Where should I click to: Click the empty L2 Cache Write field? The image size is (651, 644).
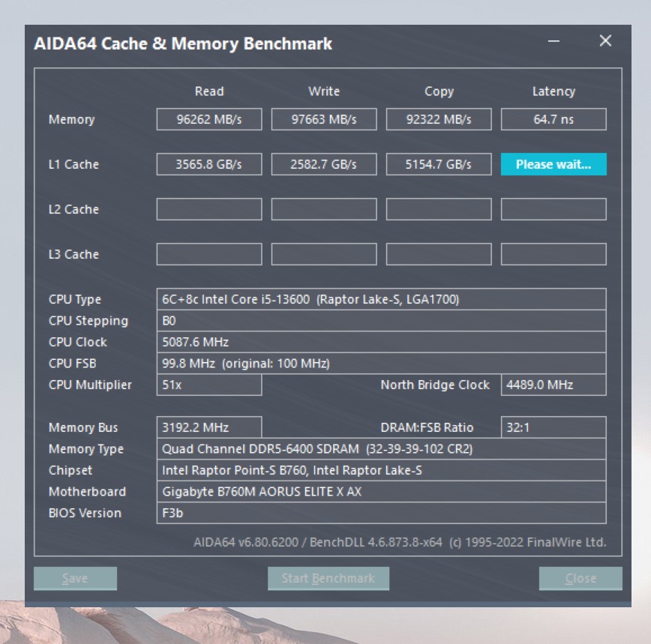(x=324, y=208)
